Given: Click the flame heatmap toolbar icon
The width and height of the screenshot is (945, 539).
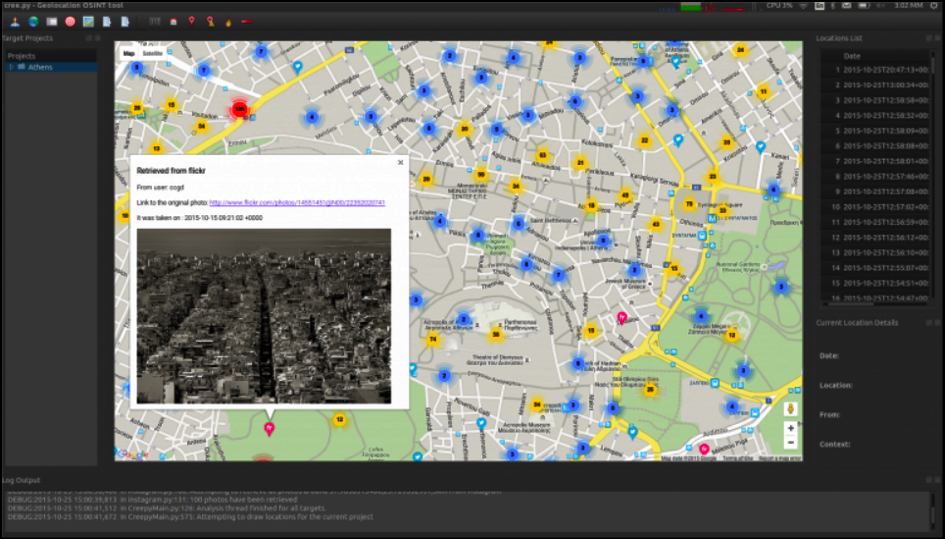Looking at the screenshot, I should pyautogui.click(x=227, y=21).
